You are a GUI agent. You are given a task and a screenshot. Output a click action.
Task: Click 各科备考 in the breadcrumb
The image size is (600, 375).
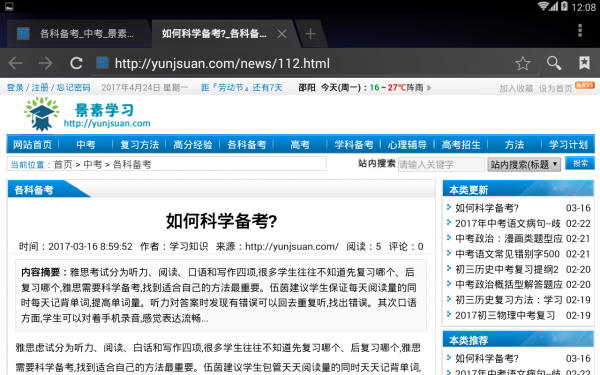[132, 165]
